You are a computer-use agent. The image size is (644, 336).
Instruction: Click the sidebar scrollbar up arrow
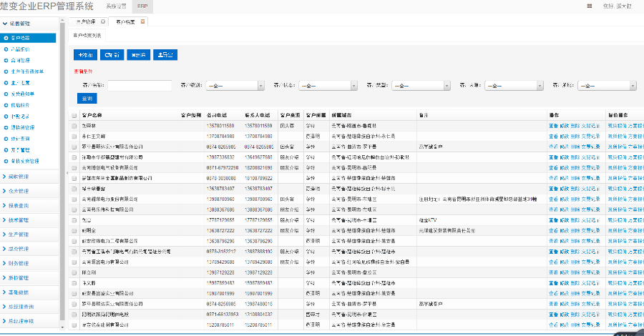point(62,20)
